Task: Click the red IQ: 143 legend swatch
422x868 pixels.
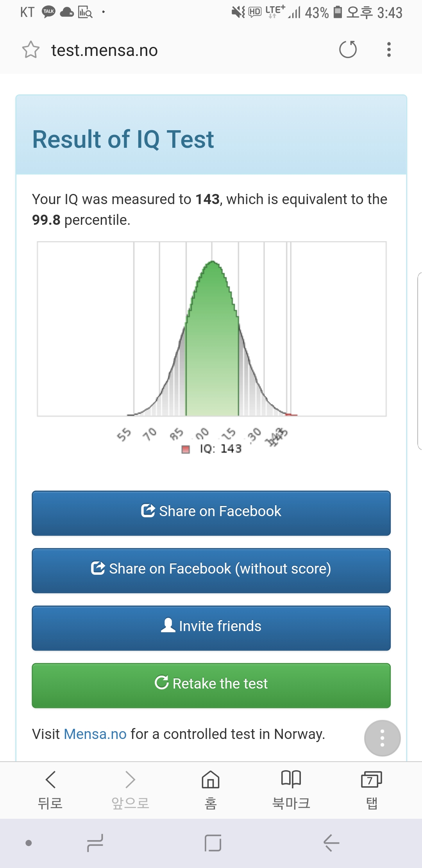Action: coord(186,449)
